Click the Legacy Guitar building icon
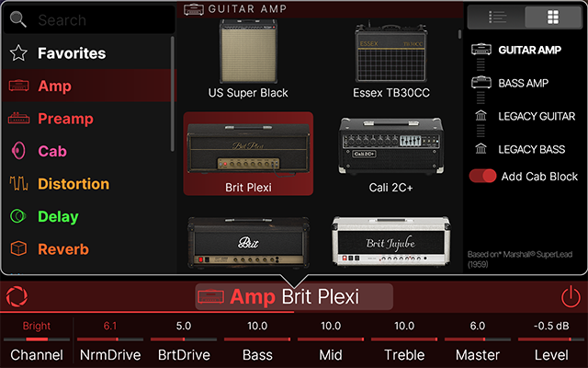The width and height of the screenshot is (588, 368). pyautogui.click(x=481, y=116)
